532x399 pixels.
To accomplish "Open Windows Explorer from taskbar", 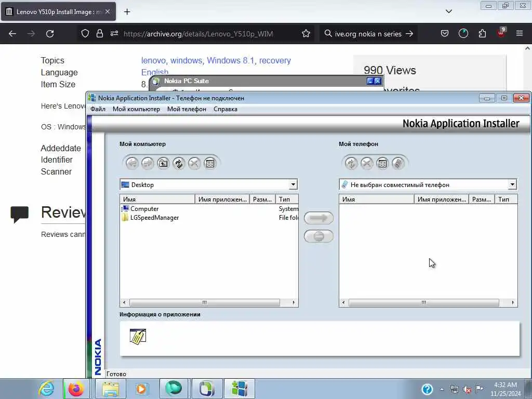I will click(111, 389).
